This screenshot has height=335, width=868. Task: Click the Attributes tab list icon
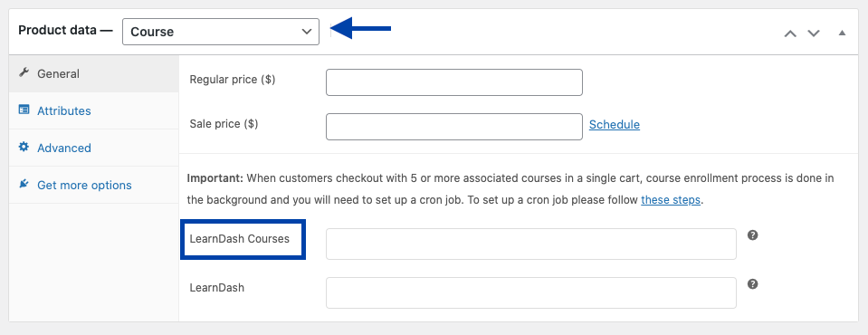point(24,110)
